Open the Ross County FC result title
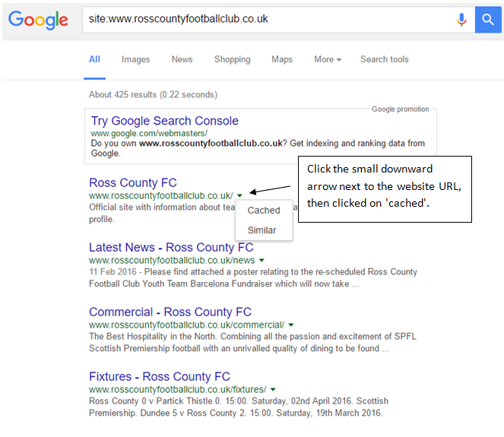Screen dimensions: 504x437 (x=133, y=182)
